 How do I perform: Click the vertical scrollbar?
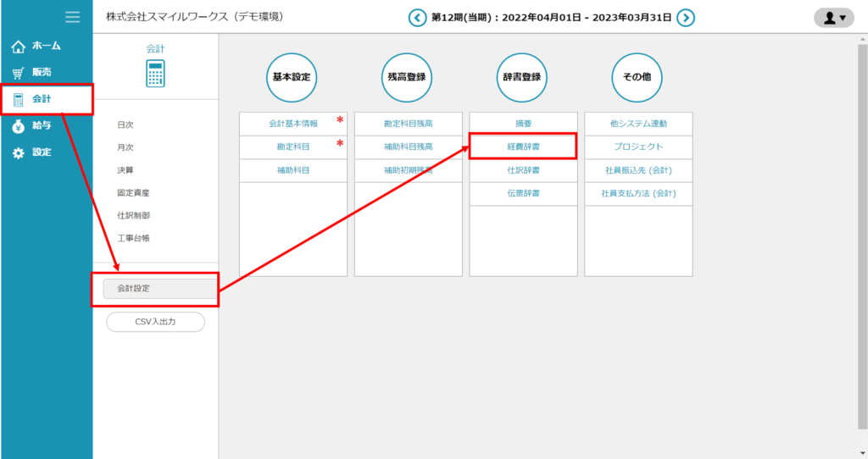(x=862, y=236)
